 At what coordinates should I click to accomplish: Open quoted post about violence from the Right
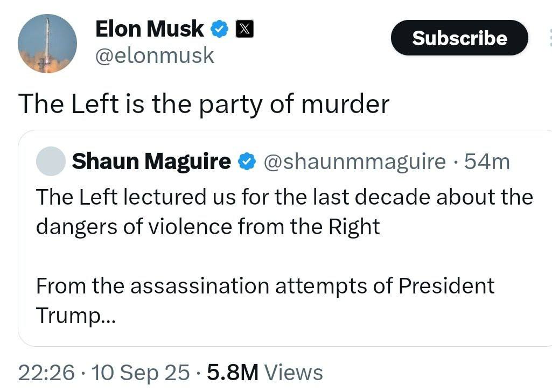tap(285, 238)
